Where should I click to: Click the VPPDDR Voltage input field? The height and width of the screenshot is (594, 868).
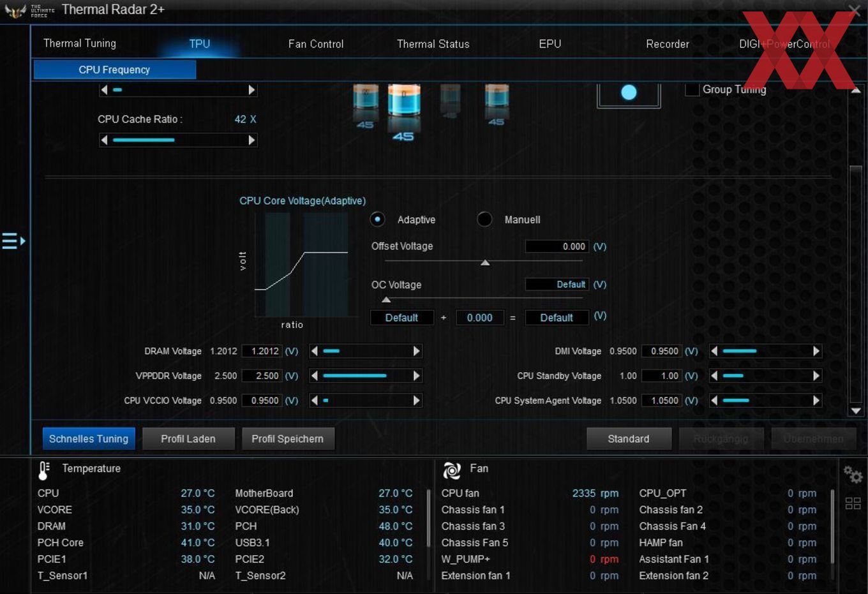pos(262,376)
